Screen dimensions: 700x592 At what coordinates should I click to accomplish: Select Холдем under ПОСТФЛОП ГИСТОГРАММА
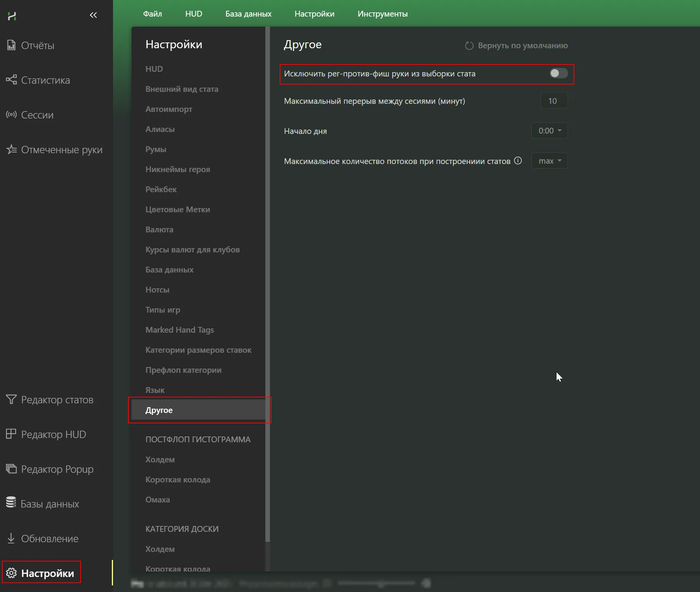coord(160,459)
